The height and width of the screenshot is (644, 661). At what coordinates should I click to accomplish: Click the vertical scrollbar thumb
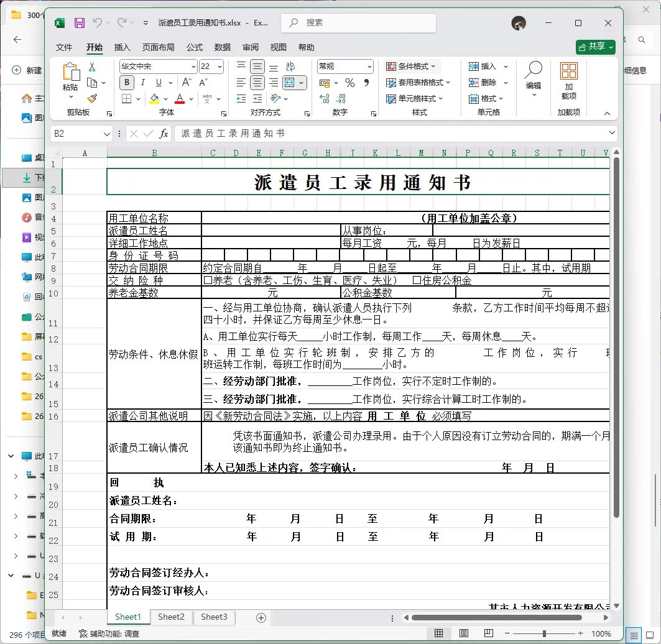616,337
